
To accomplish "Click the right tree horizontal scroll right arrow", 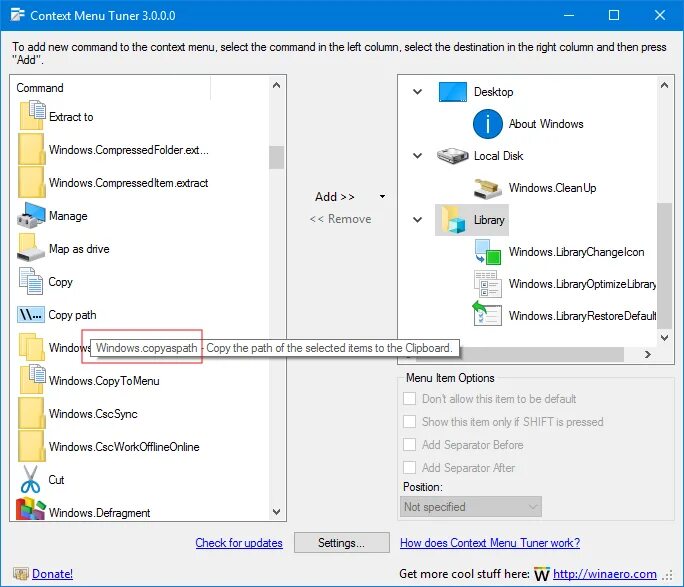I will (648, 355).
